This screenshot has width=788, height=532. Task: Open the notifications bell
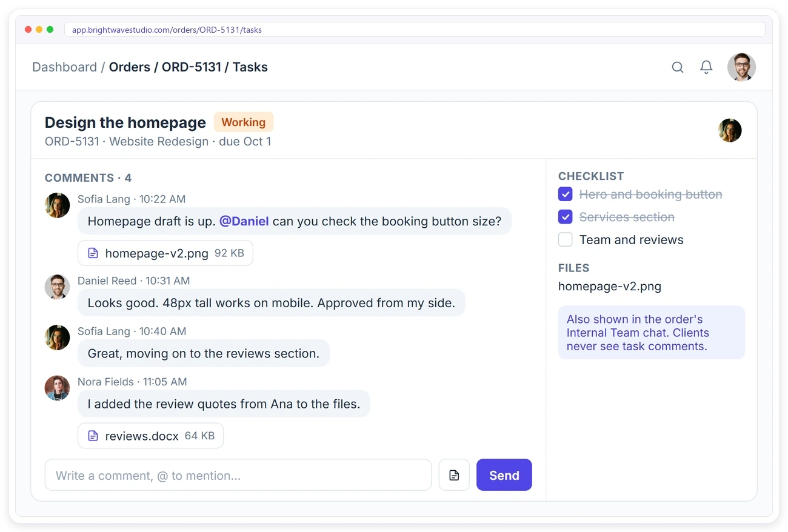tap(706, 67)
